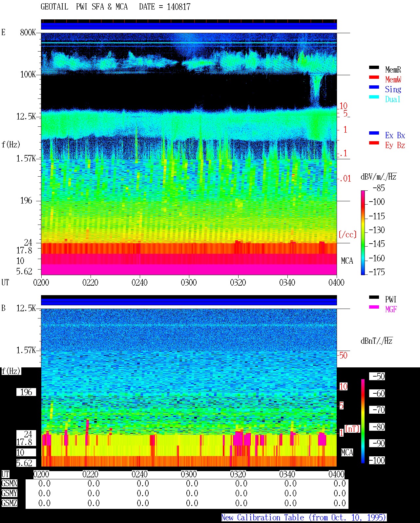420x523 pixels.
Task: Click the 0320 UT tick below magnetic spectrogram
Action: pos(238,474)
